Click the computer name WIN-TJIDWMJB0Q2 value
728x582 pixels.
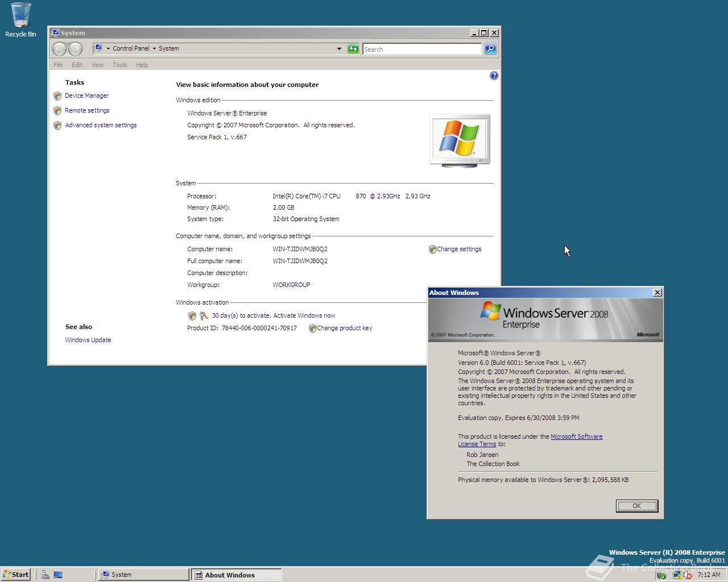(300, 250)
